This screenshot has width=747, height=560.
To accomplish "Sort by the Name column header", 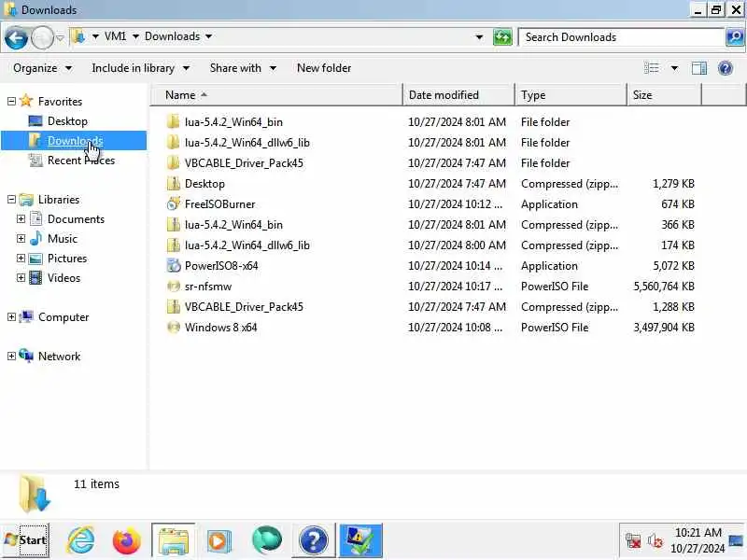I will coord(276,95).
